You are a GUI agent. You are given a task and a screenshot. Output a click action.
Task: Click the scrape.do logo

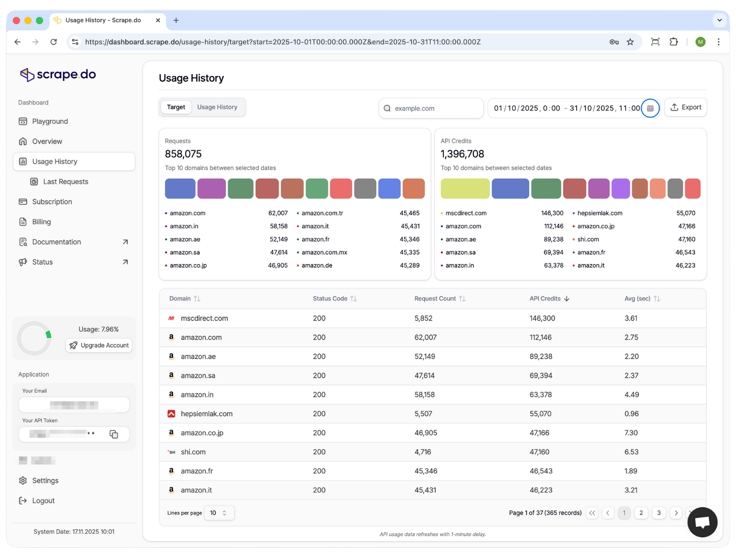point(58,74)
